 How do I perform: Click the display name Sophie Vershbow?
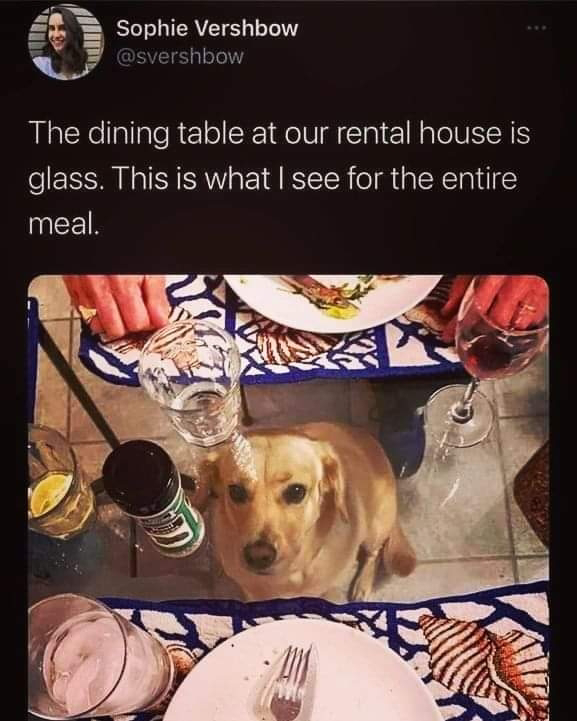coord(207,29)
